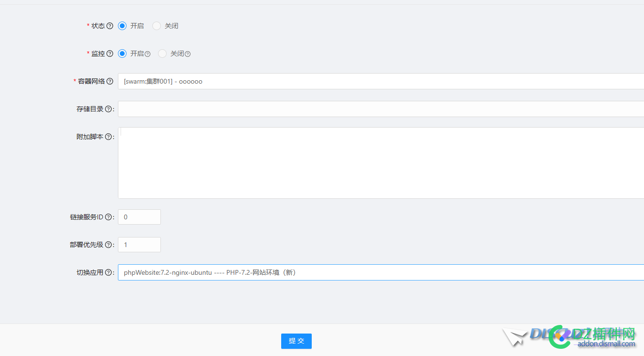Show help for 容器网络 field
Screen dimensions: 644x356
110,81
